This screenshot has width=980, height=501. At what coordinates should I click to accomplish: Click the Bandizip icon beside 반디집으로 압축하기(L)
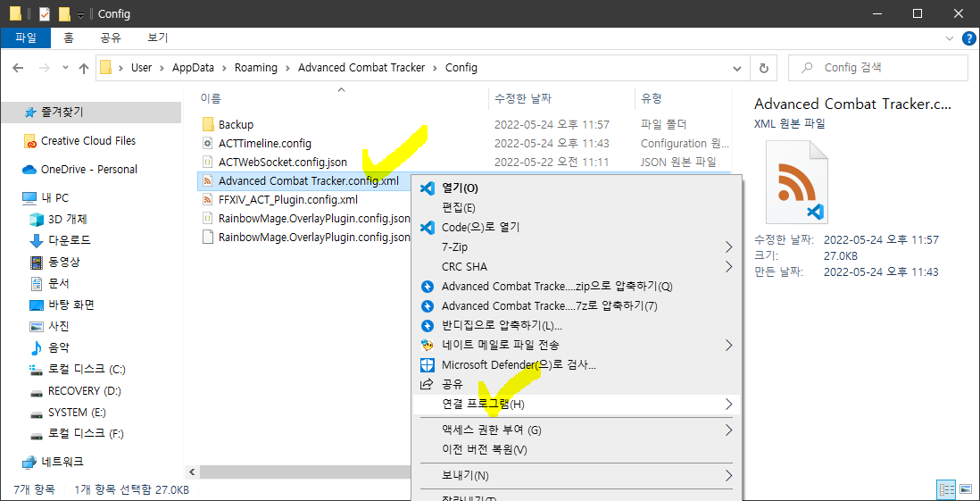click(x=428, y=325)
